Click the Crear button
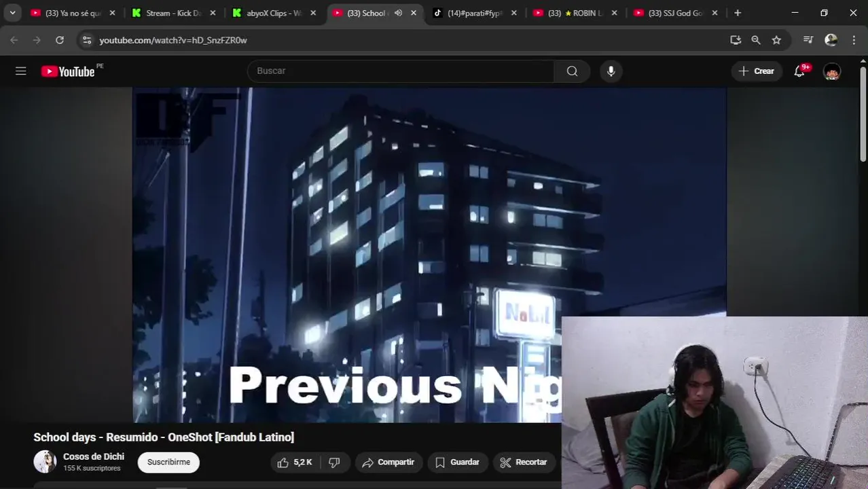Viewport: 868px width, 489px height. (756, 71)
